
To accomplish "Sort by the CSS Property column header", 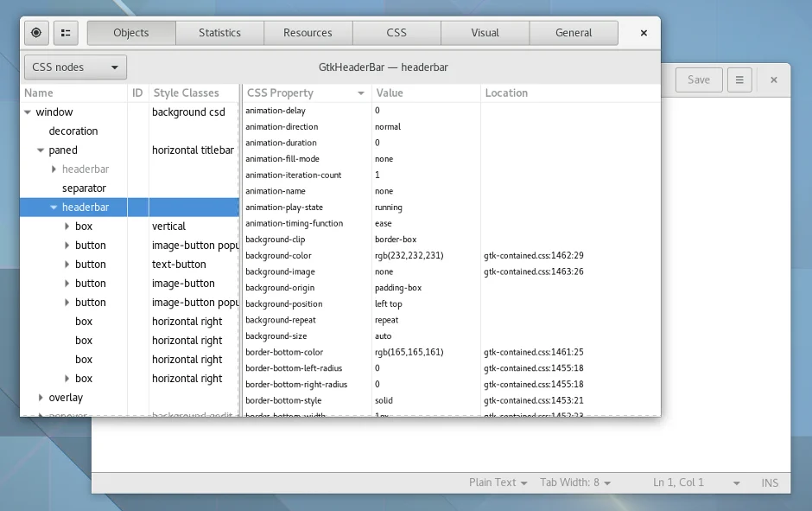I will [x=306, y=93].
